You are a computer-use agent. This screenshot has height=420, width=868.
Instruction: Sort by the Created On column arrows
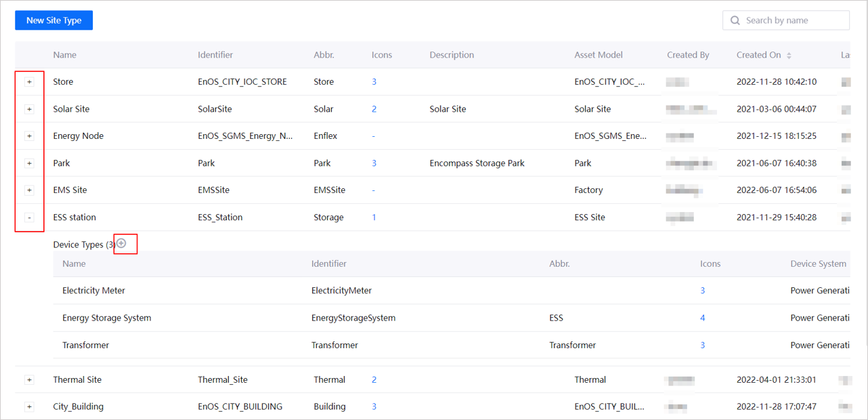point(789,56)
